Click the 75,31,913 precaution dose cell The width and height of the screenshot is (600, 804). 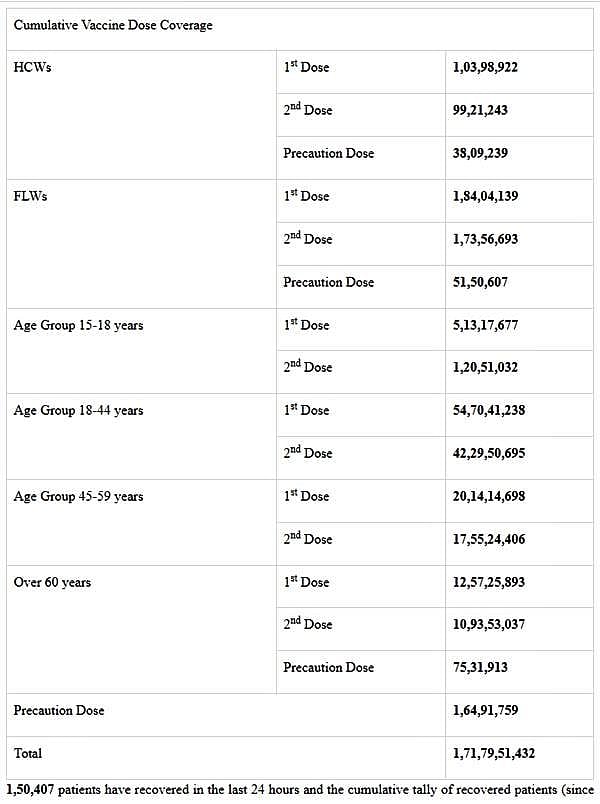point(480,667)
